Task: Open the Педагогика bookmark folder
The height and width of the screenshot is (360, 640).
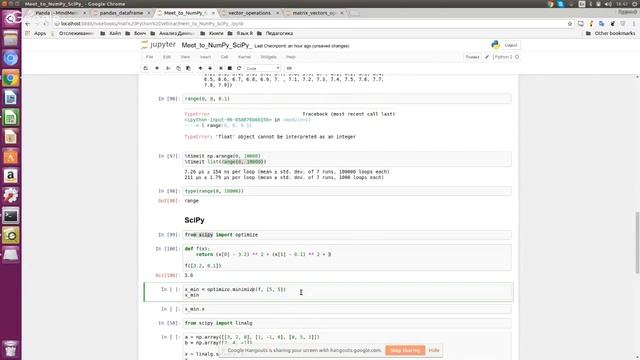Action: 275,33
